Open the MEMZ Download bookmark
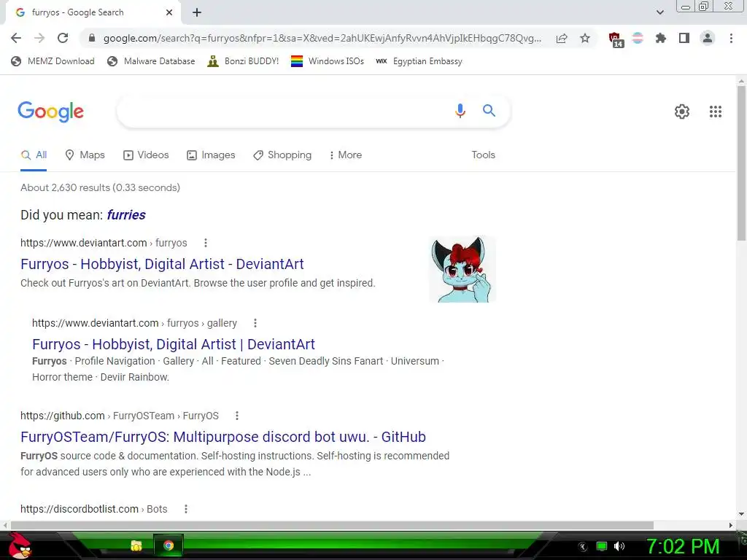 [x=53, y=61]
